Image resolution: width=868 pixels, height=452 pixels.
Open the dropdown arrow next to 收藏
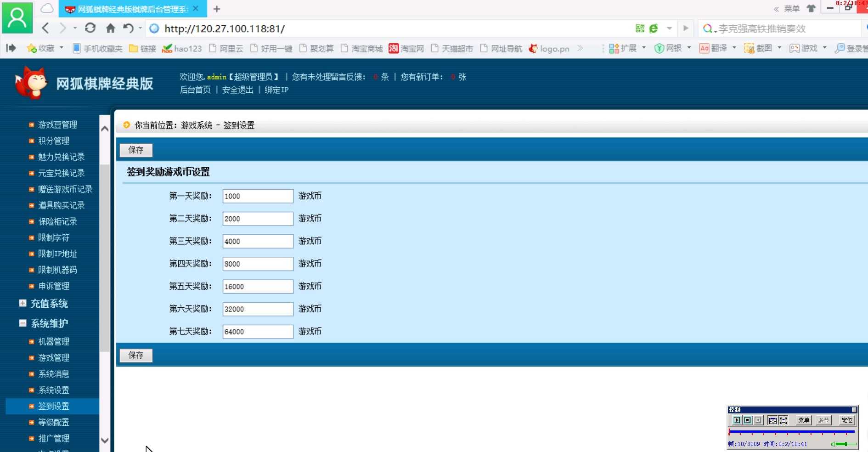(x=61, y=48)
